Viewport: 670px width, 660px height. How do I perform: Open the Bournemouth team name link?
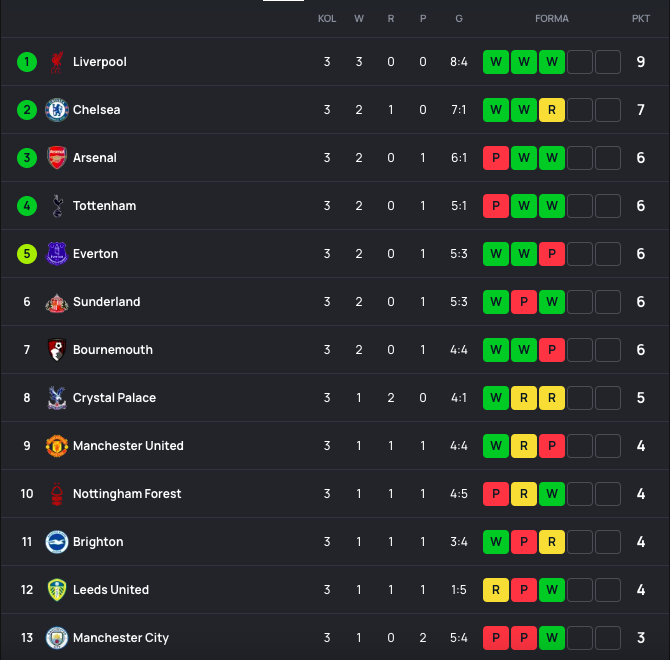pyautogui.click(x=113, y=350)
